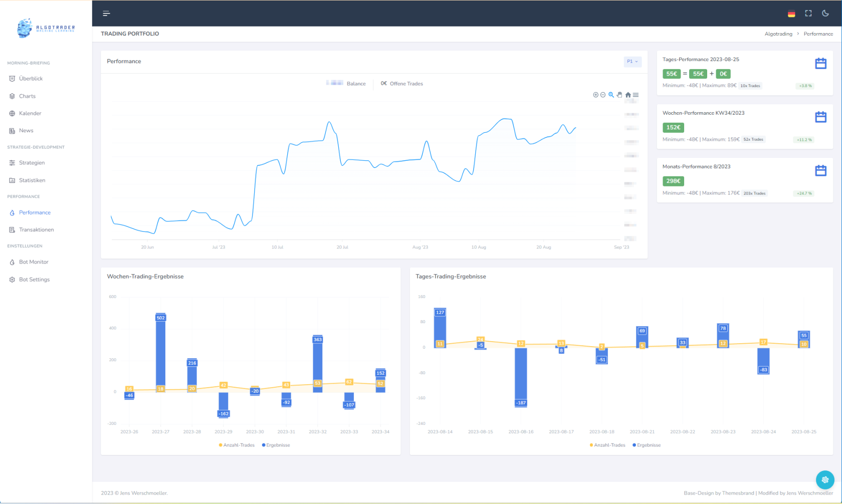The height and width of the screenshot is (504, 842).
Task: Switch language via German flag icon
Action: pos(791,14)
